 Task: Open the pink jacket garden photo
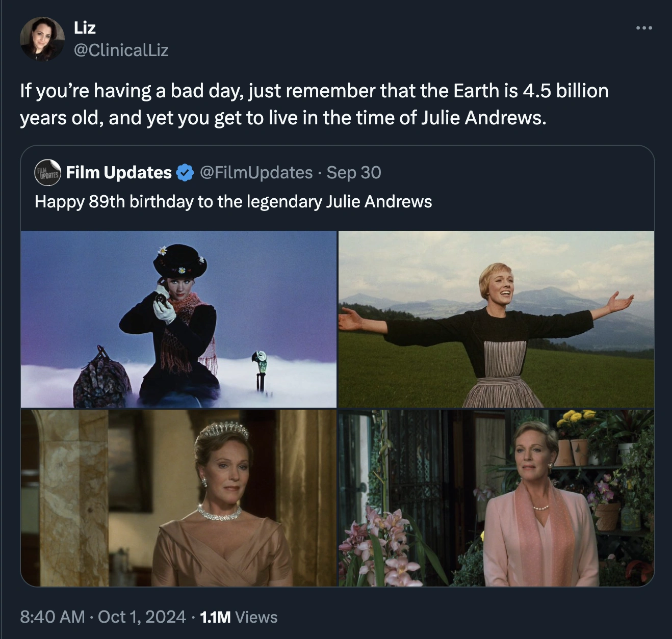coord(496,498)
